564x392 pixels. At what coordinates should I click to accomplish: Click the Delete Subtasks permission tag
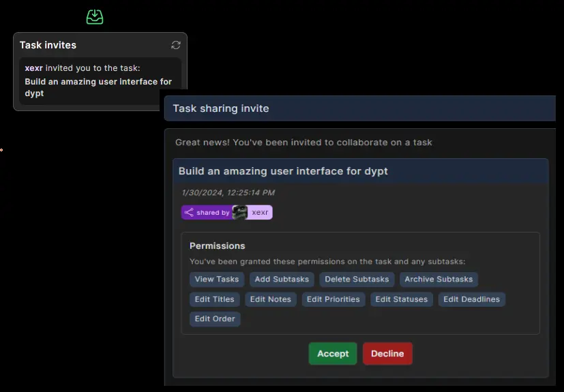point(357,280)
